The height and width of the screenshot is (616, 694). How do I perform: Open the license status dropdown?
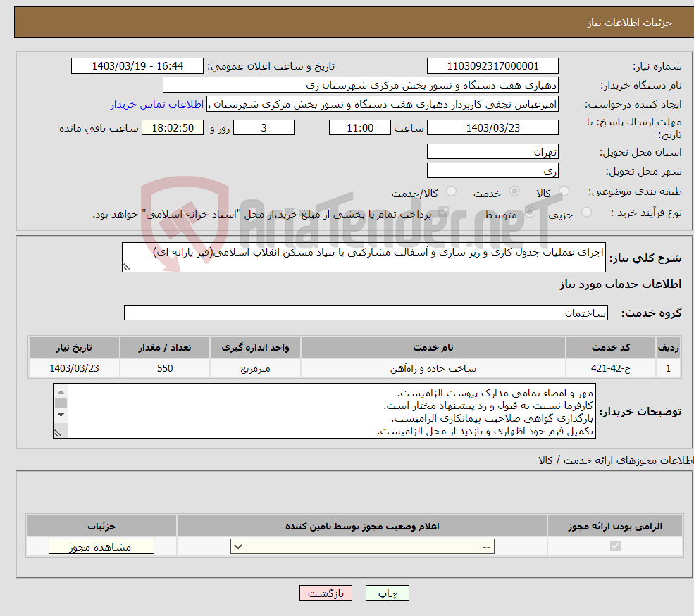click(x=362, y=546)
